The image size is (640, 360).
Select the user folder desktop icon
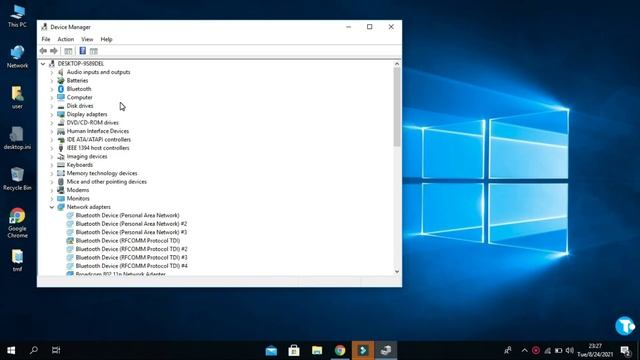(x=17, y=97)
